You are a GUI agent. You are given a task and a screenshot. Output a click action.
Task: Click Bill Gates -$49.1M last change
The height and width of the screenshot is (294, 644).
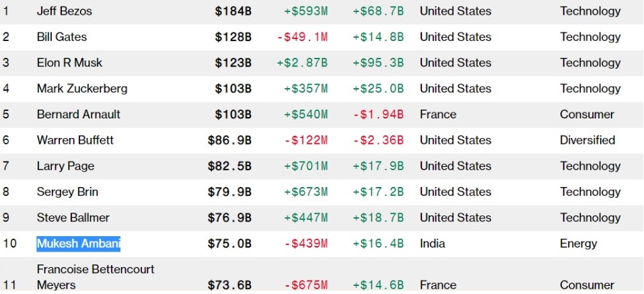(x=303, y=38)
